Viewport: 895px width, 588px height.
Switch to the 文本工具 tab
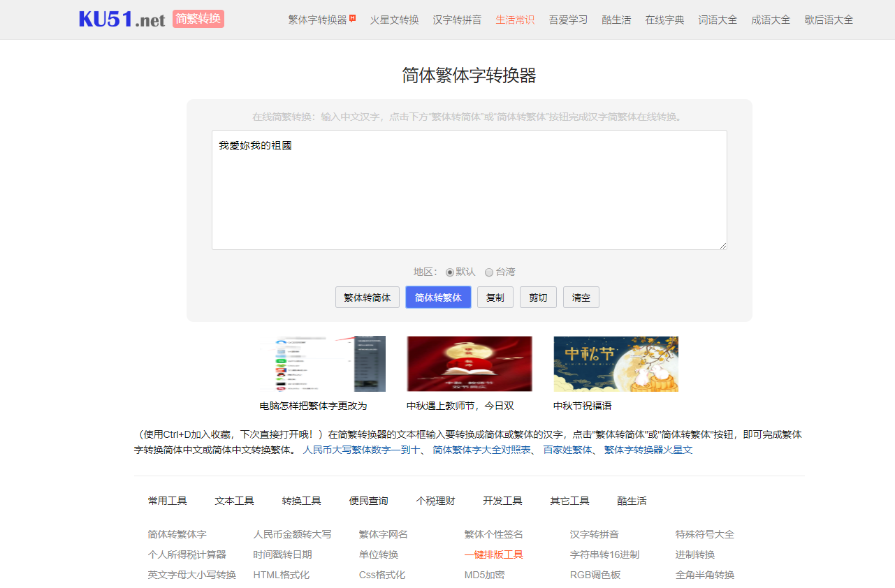coord(235,501)
